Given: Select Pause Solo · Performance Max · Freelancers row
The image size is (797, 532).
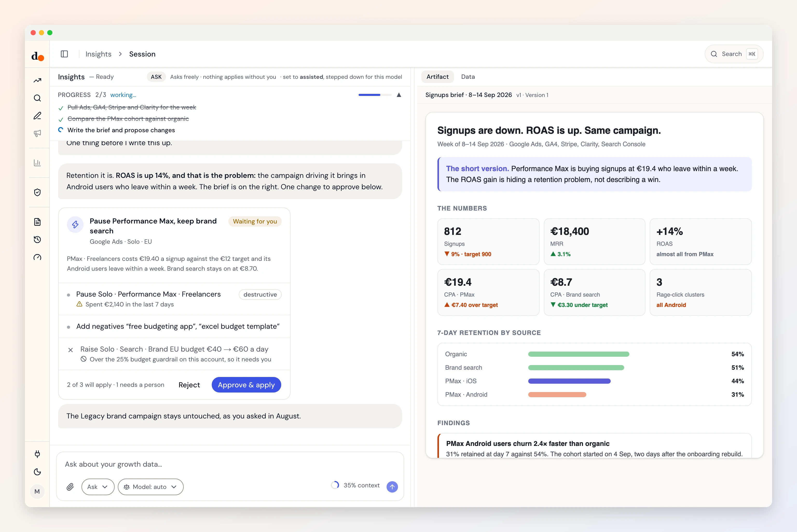Looking at the screenshot, I should click(x=174, y=299).
